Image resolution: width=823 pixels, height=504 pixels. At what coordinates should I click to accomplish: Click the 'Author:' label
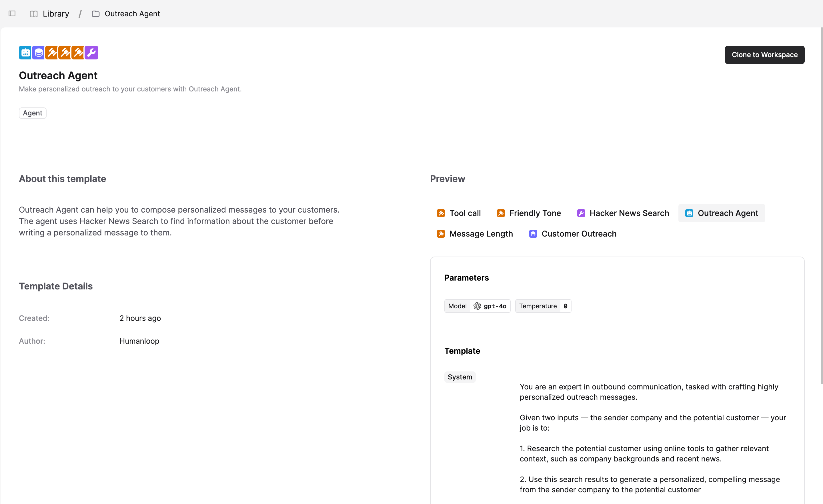[32, 341]
